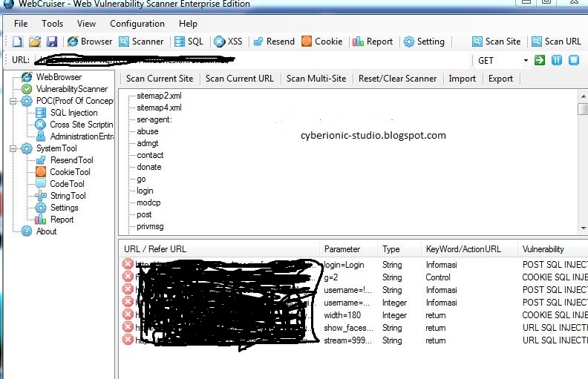Image resolution: width=588 pixels, height=379 pixels.
Task: Click the Scan Current Site button
Action: (160, 79)
